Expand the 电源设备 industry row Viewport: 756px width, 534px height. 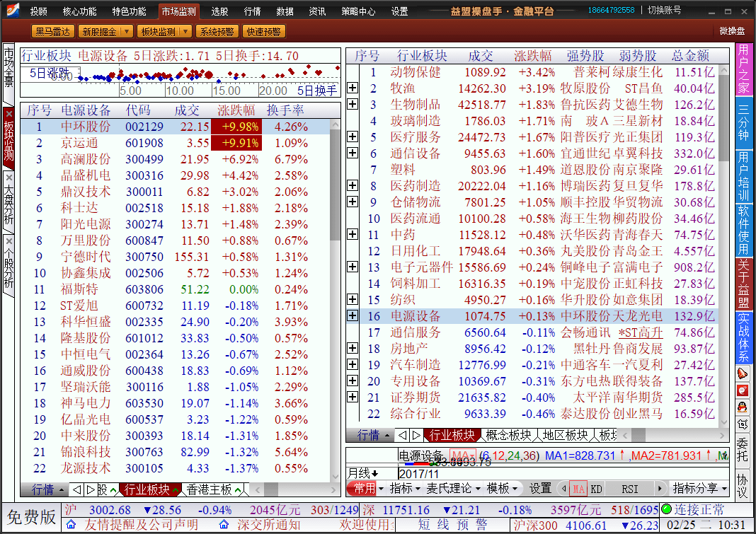(353, 315)
